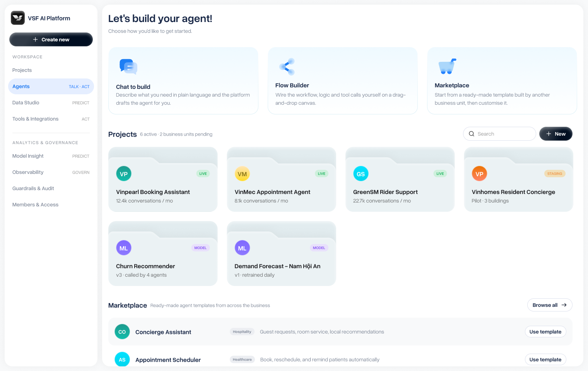Click the Browse all button
The image size is (588, 371).
pyautogui.click(x=550, y=305)
